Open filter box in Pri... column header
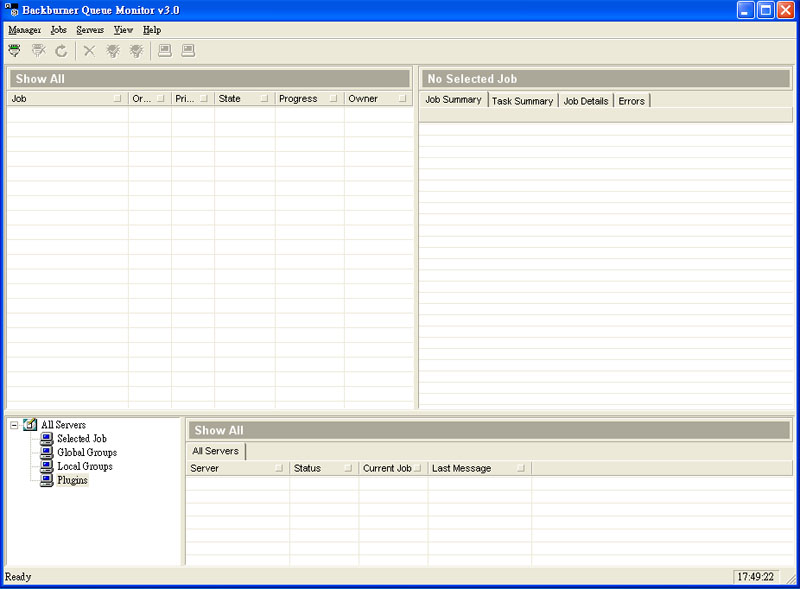The image size is (800, 589). point(204,99)
